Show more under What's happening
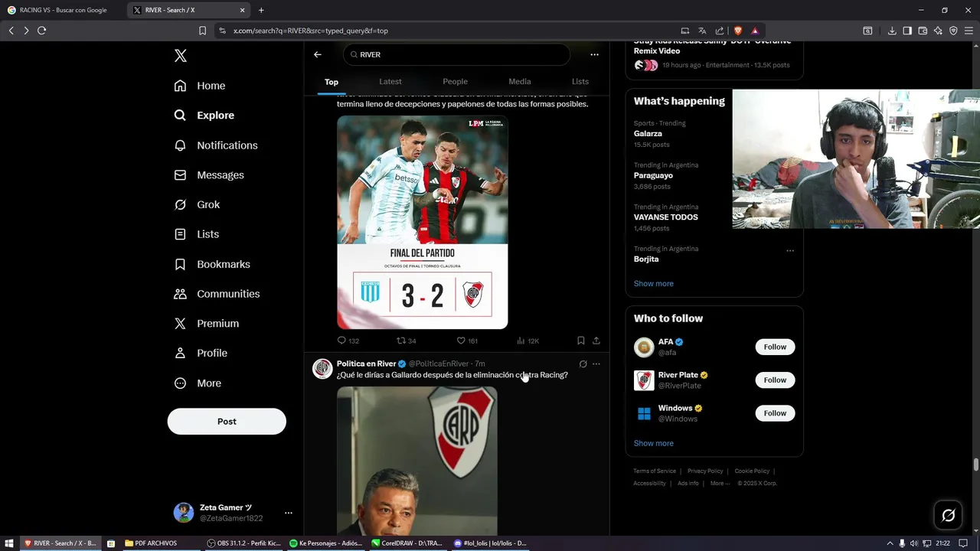Screen dimensions: 980x551 point(653,284)
